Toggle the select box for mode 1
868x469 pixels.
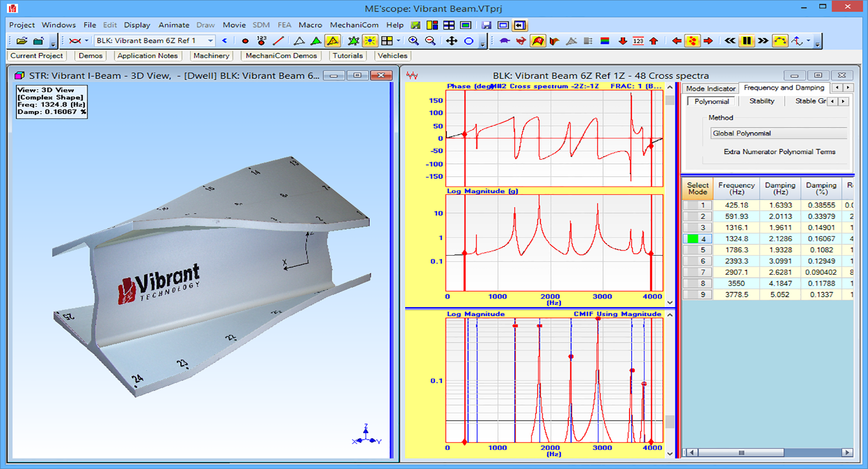click(697, 205)
